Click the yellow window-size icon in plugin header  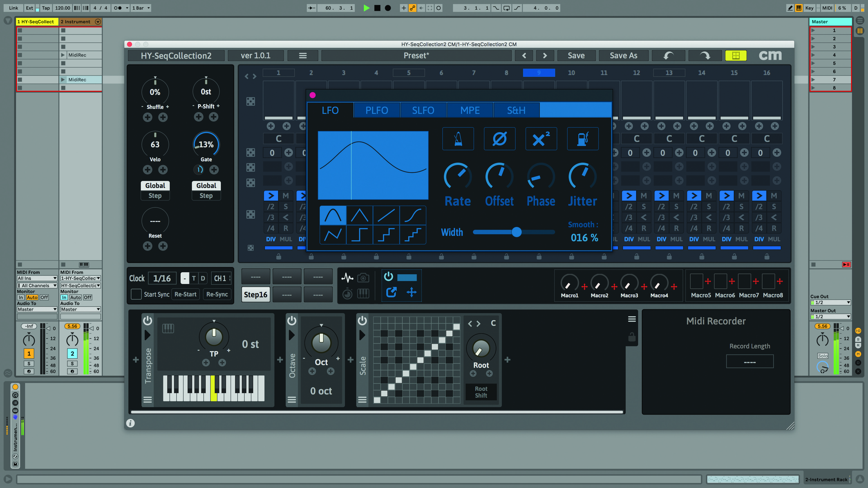pyautogui.click(x=736, y=56)
